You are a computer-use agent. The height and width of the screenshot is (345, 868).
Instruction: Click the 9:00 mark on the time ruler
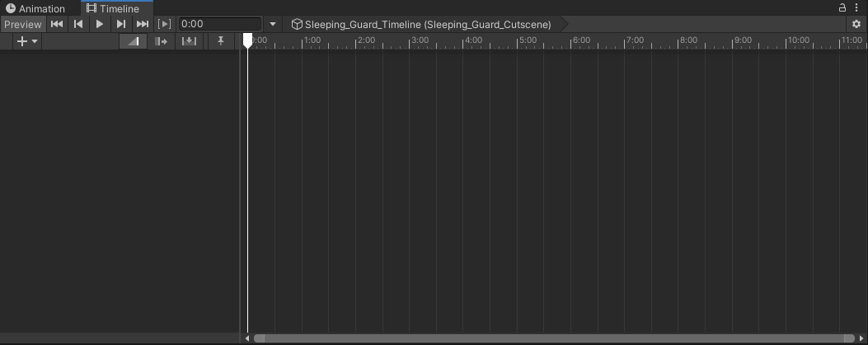(x=743, y=40)
